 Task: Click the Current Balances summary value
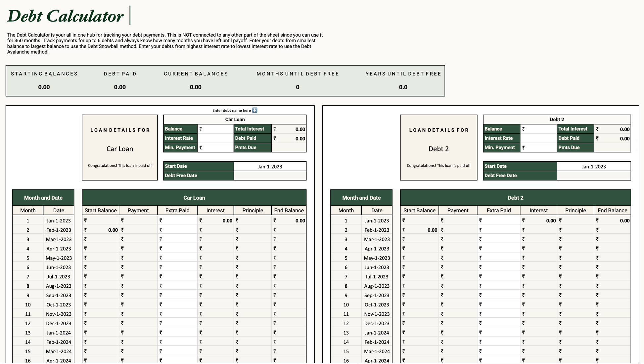pyautogui.click(x=196, y=87)
